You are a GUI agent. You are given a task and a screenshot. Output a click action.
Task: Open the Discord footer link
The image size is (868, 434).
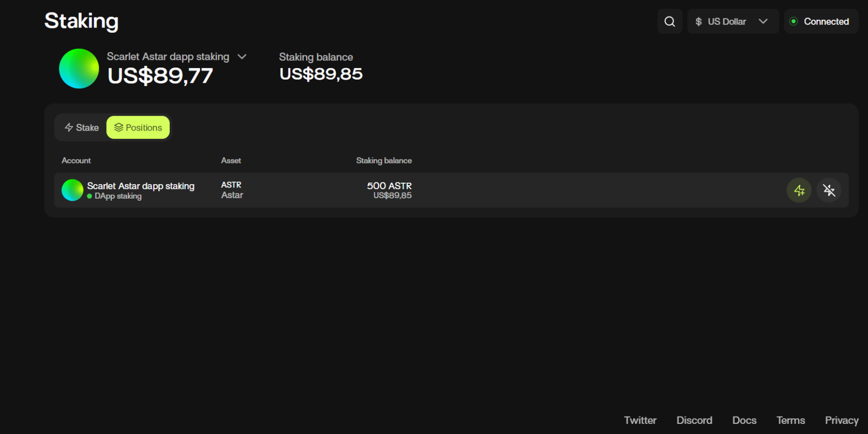click(694, 420)
